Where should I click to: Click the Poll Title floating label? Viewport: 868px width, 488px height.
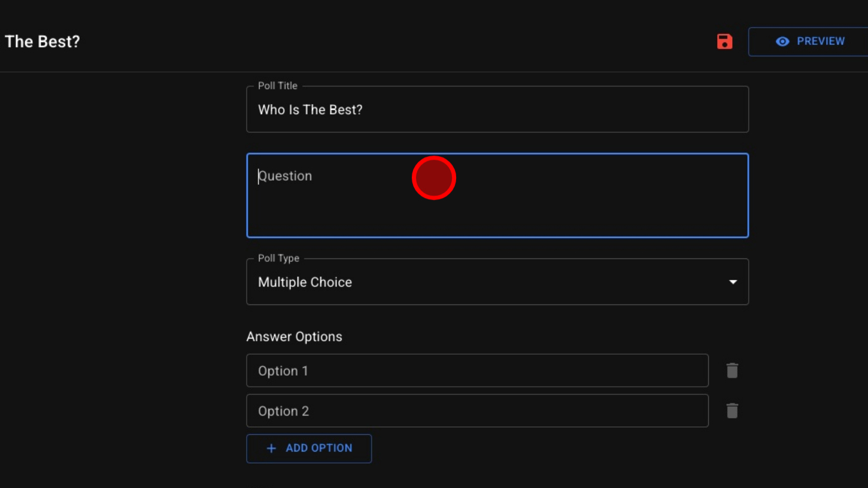[277, 86]
